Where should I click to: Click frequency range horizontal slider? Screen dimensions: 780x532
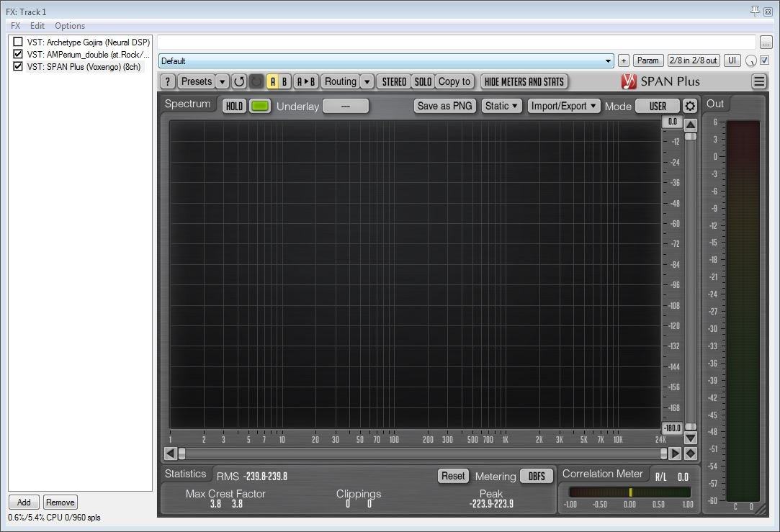click(x=423, y=454)
